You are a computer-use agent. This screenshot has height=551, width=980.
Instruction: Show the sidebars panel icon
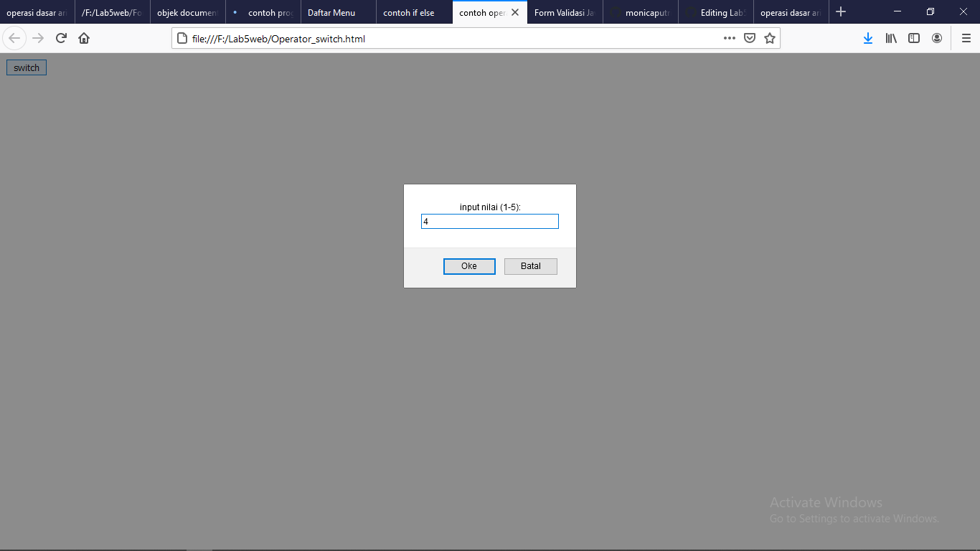click(914, 38)
